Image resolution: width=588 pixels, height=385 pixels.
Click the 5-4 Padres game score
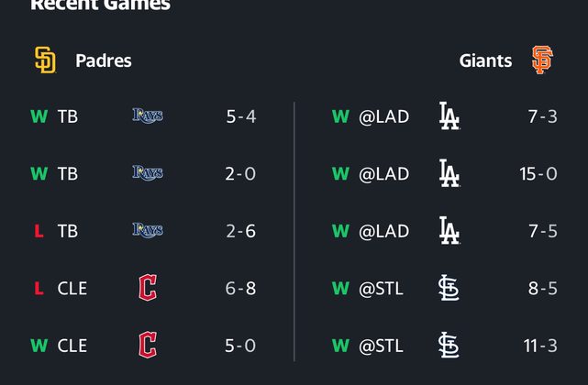pos(240,116)
